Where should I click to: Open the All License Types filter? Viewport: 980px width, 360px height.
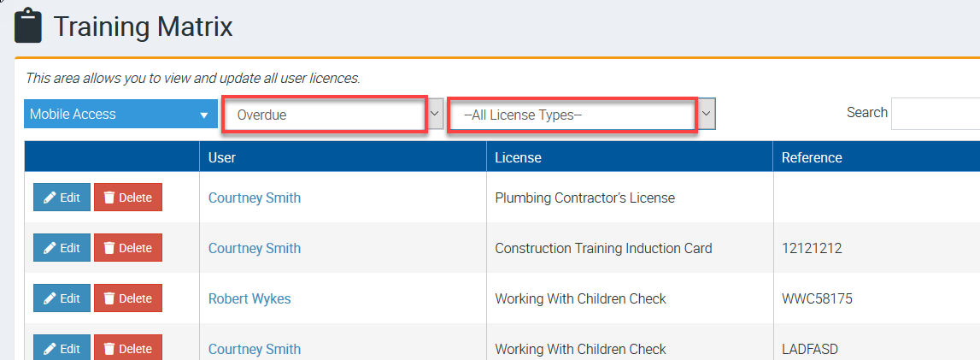point(707,114)
